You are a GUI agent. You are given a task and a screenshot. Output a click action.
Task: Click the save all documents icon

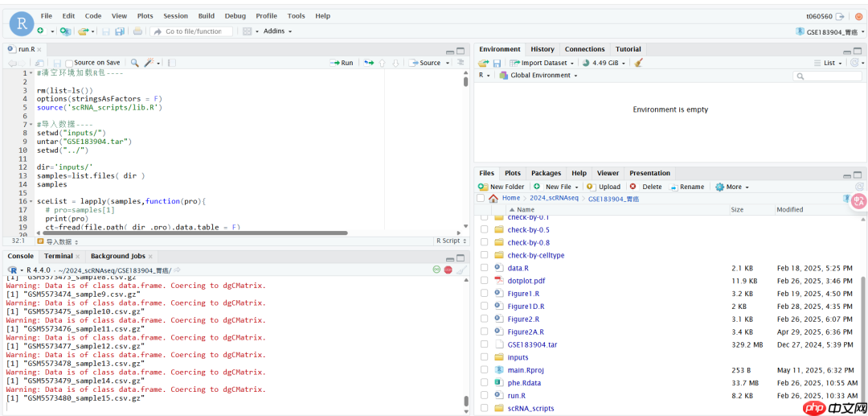click(120, 31)
